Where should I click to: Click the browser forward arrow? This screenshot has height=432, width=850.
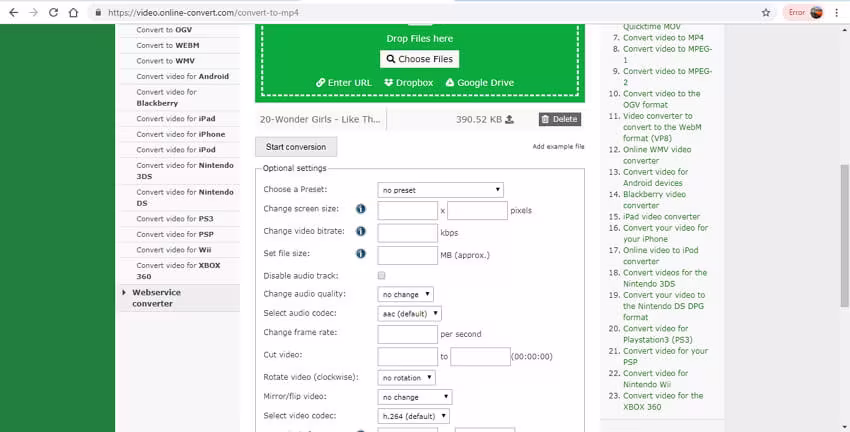coord(34,12)
